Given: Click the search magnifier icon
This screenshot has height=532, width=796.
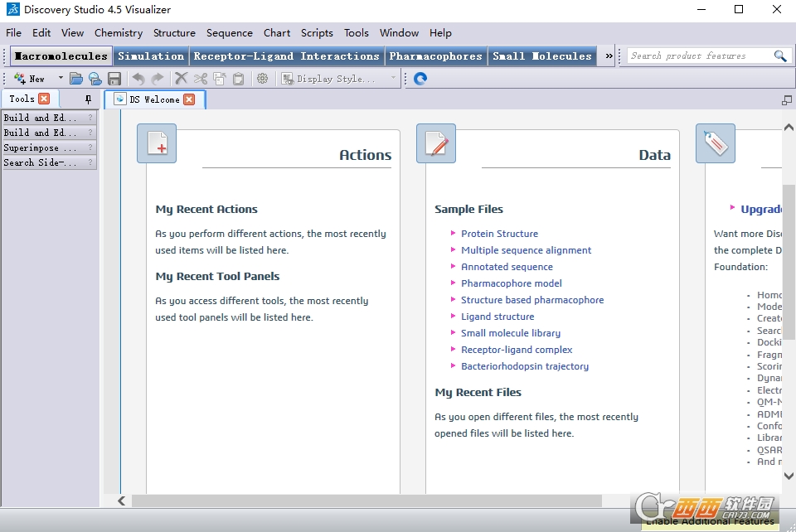Looking at the screenshot, I should click(780, 56).
